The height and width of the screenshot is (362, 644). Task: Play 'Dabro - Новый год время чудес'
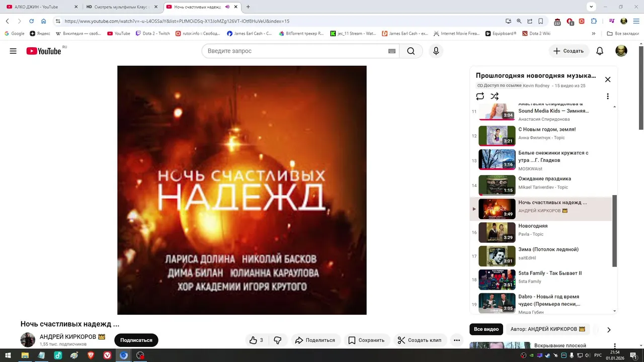(x=541, y=303)
